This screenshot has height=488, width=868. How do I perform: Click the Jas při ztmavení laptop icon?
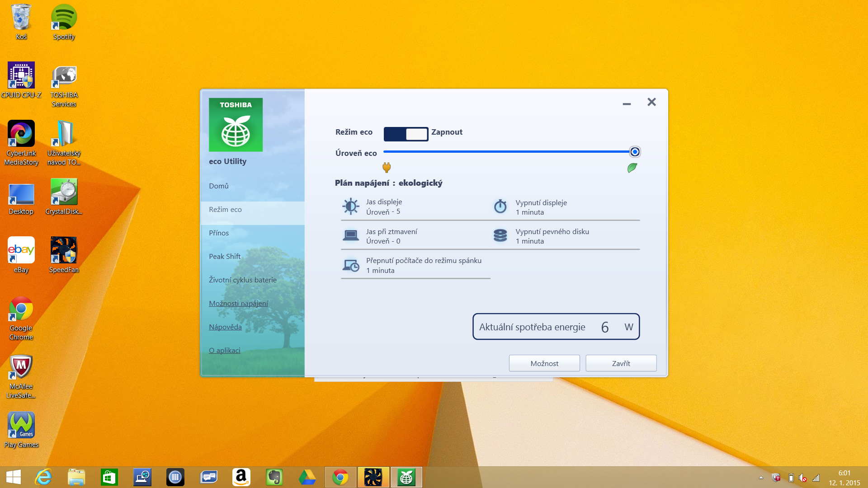[351, 235]
